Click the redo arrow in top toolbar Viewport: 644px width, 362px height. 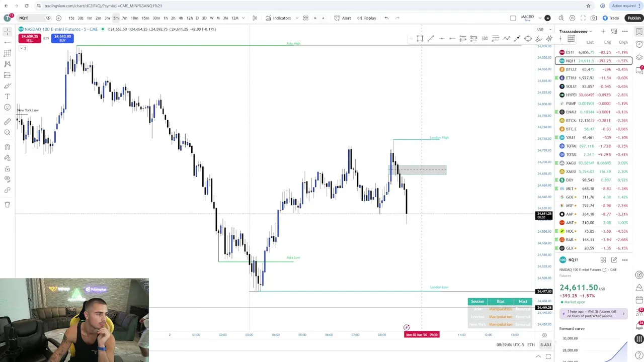click(397, 18)
